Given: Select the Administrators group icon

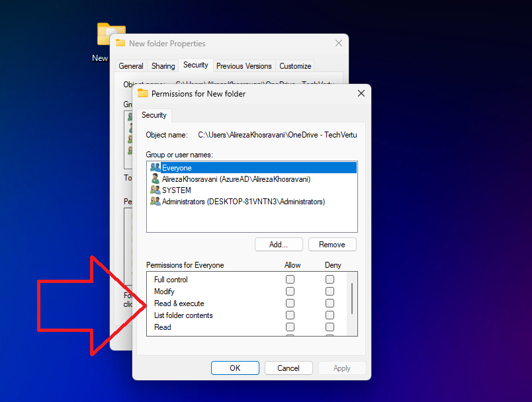Looking at the screenshot, I should (154, 201).
